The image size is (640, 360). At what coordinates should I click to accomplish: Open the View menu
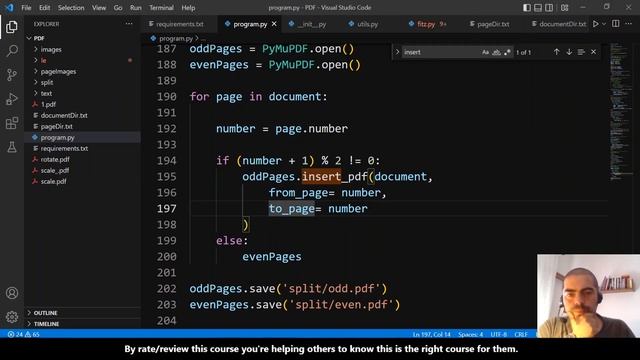coord(99,8)
